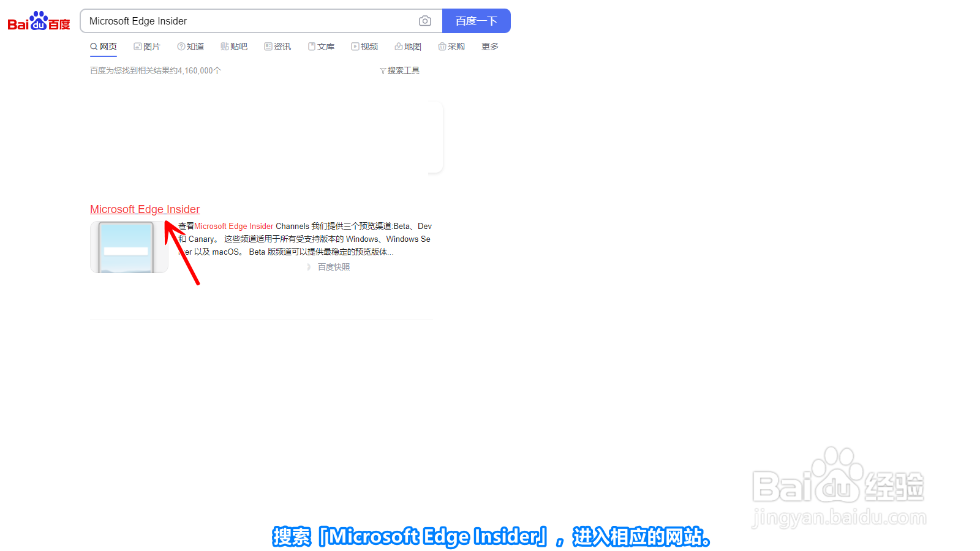Image resolution: width=980 pixels, height=551 pixels.
Task: Switch to the 采购 tab
Action: click(x=451, y=47)
